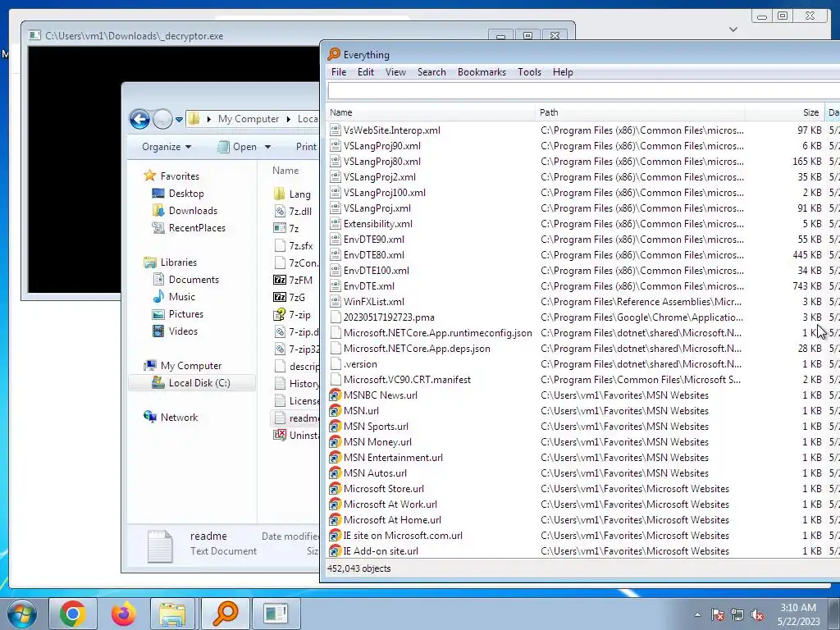The width and height of the screenshot is (840, 630).
Task: Select the .version file result
Action: tap(360, 363)
